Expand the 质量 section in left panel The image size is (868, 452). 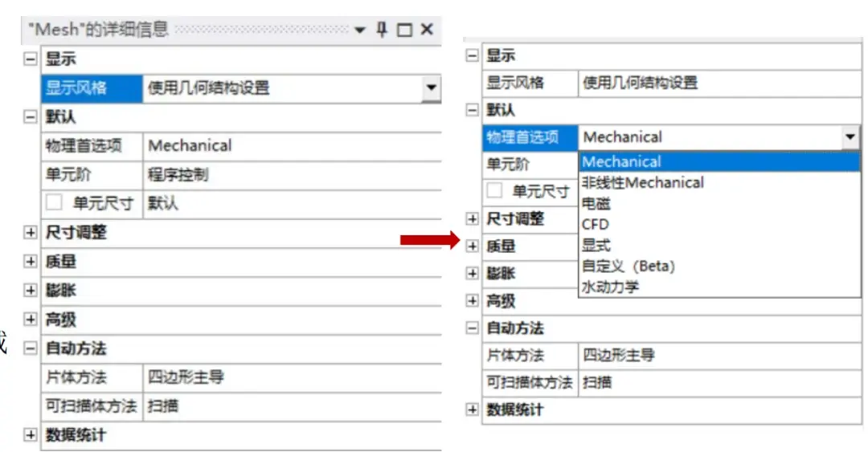pyautogui.click(x=31, y=261)
